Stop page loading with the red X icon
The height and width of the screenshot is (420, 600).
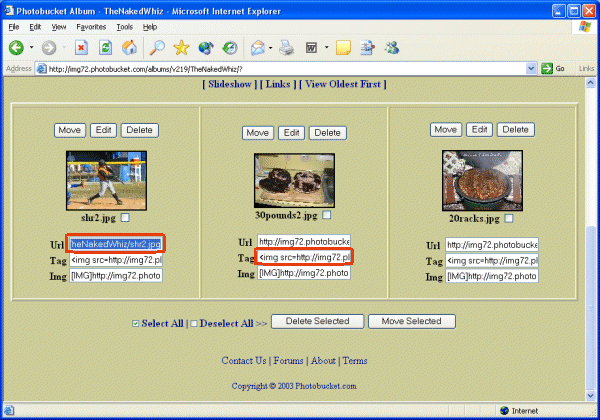[x=81, y=48]
